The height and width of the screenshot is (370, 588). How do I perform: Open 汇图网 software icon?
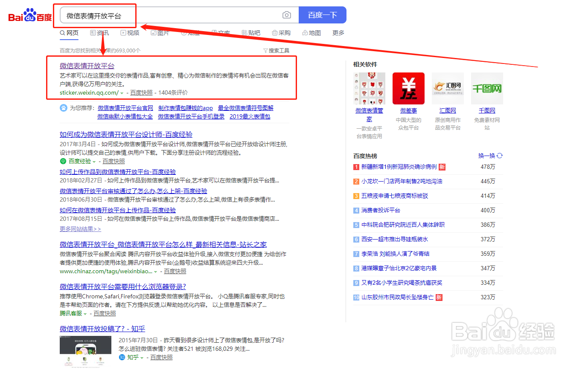[448, 88]
